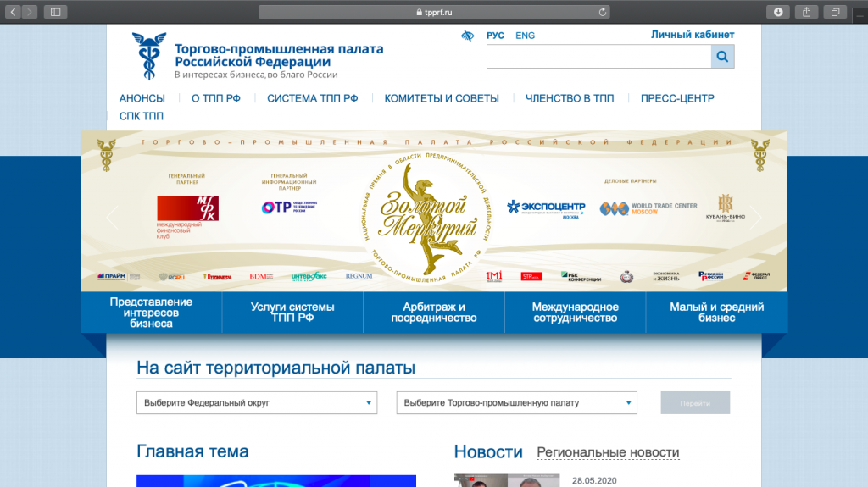Click the РБК Конференции logo
Screen dimensions: 868x487
click(581, 276)
